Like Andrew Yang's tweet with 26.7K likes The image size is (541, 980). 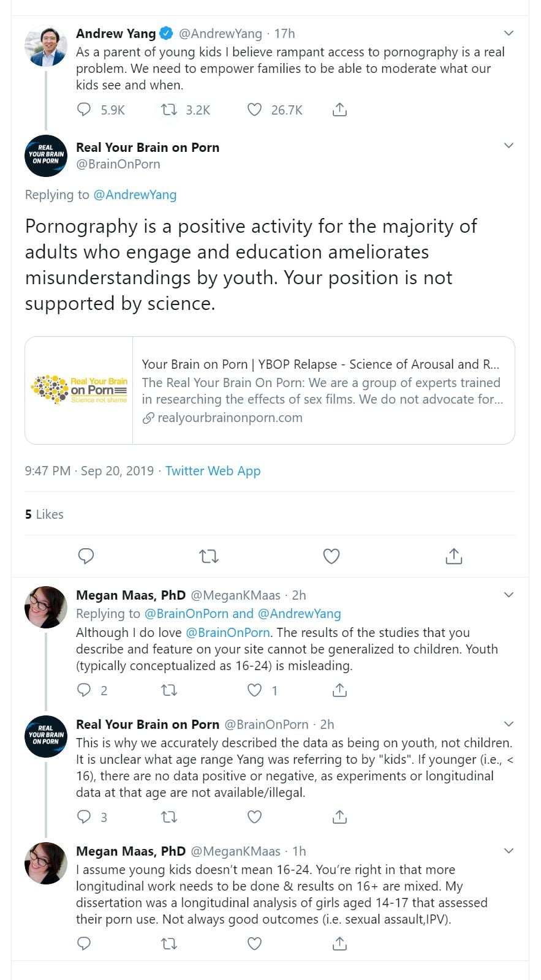coord(254,110)
